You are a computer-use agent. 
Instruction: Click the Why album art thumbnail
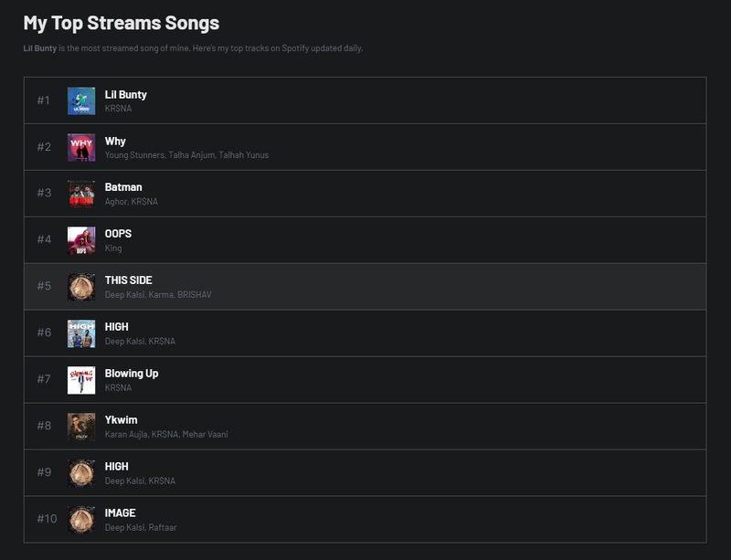click(x=81, y=147)
